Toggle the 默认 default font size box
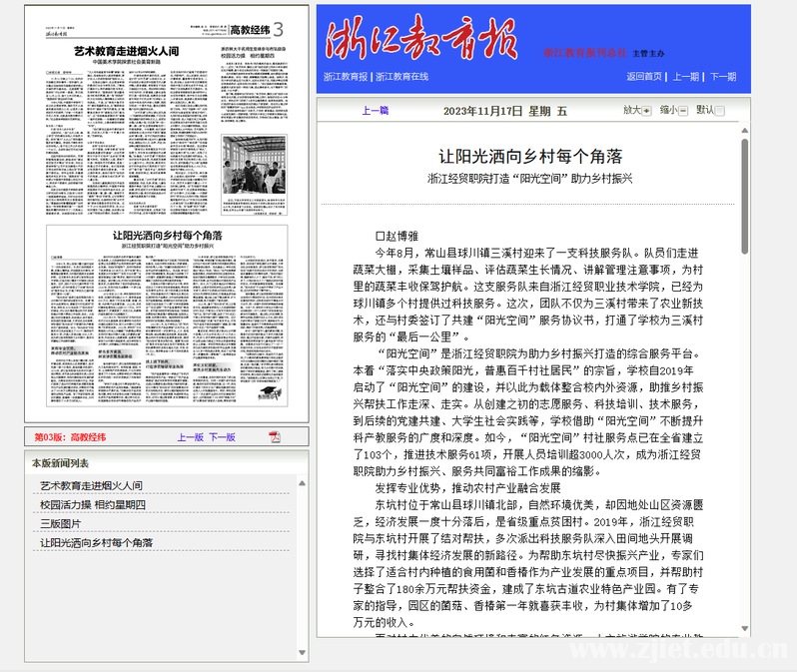The image size is (797, 672). tap(719, 111)
